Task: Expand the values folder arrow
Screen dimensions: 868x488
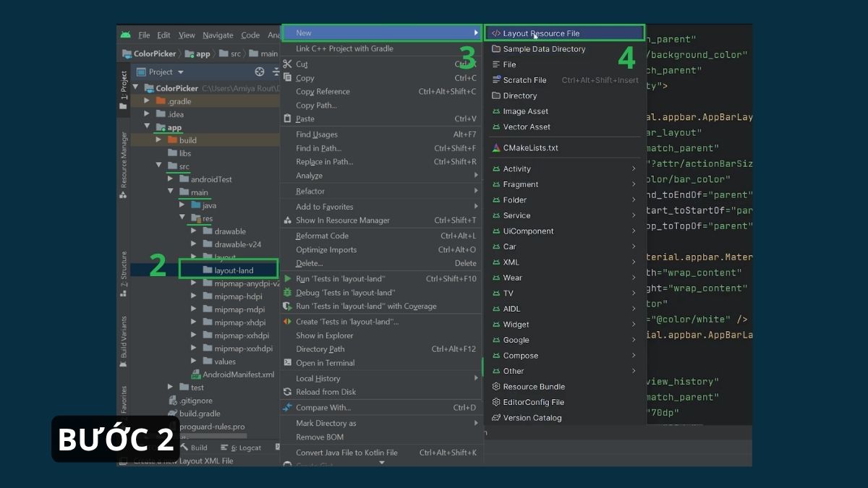Action: click(194, 361)
